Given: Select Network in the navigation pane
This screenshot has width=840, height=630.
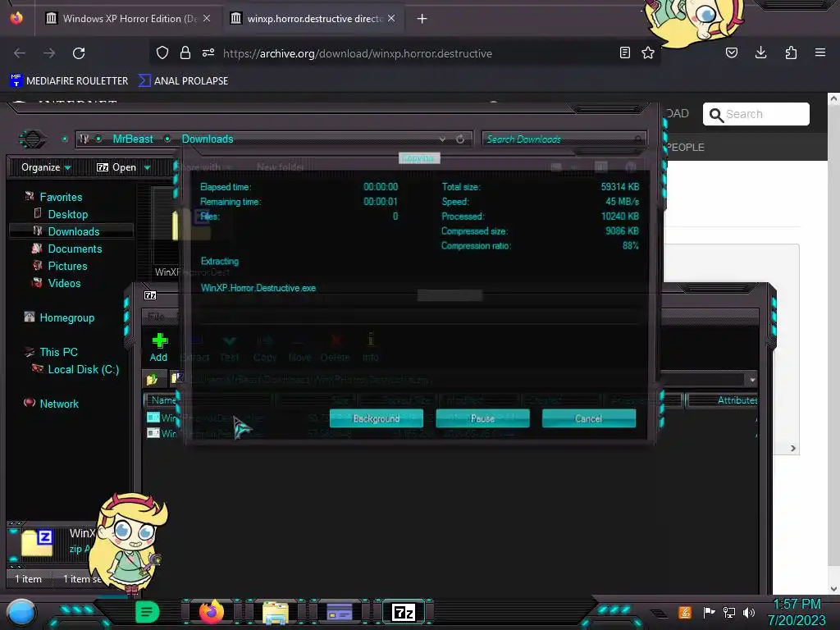Looking at the screenshot, I should coord(58,404).
